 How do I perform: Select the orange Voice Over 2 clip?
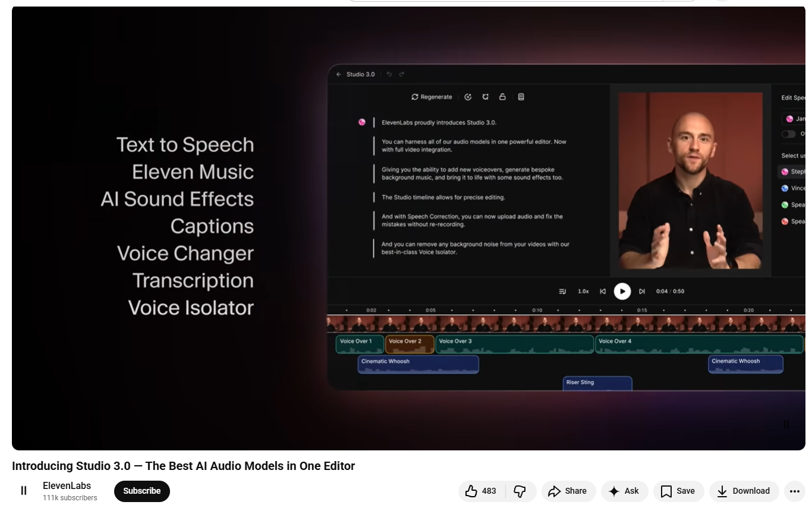pos(410,345)
